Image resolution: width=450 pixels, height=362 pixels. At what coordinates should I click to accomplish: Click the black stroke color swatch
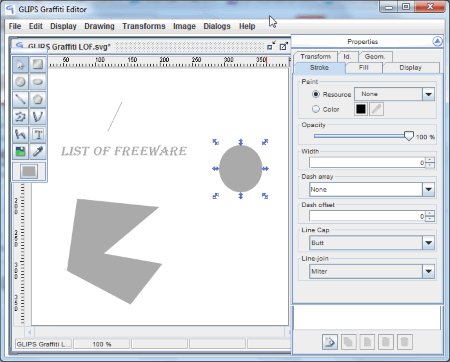(x=361, y=109)
